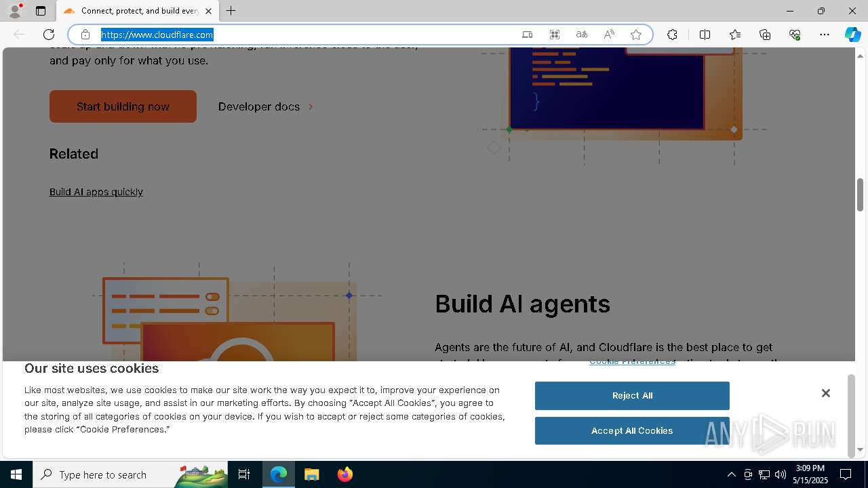The height and width of the screenshot is (488, 868).
Task: Click the Build AI agents heading
Action: pyautogui.click(x=522, y=304)
